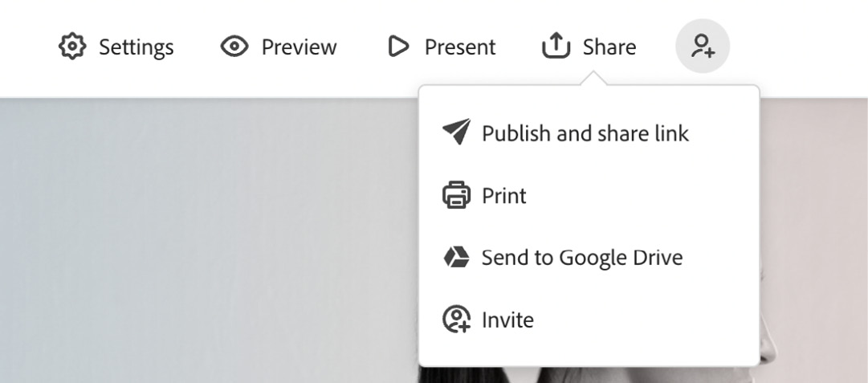This screenshot has height=383, width=868.
Task: Toggle the Share dropdown via its label
Action: coord(609,47)
